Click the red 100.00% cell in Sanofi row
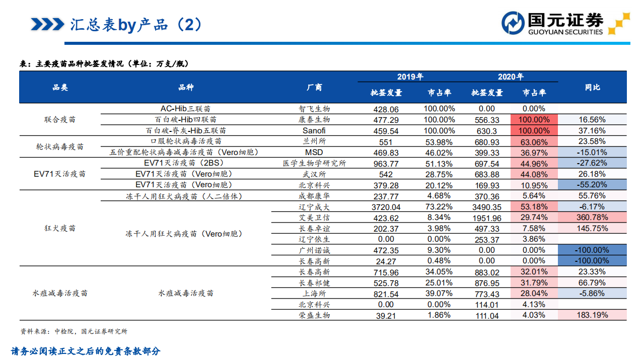The image size is (644, 362). 534,130
